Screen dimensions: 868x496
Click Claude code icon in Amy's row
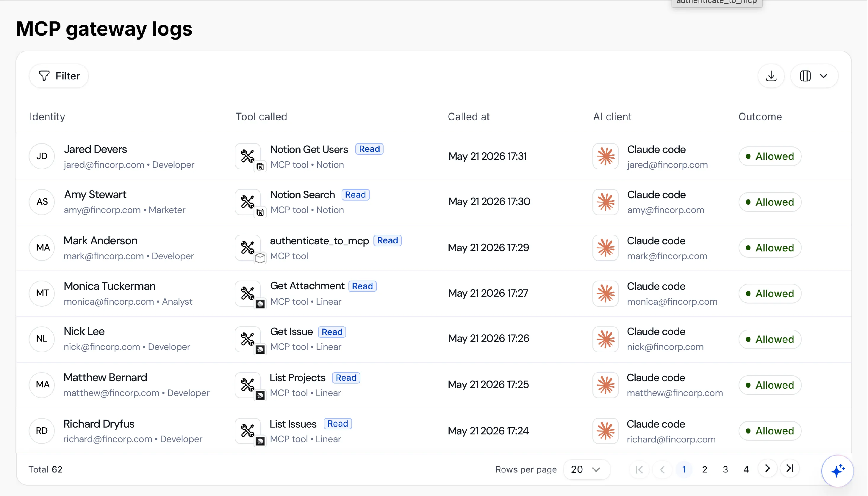606,202
